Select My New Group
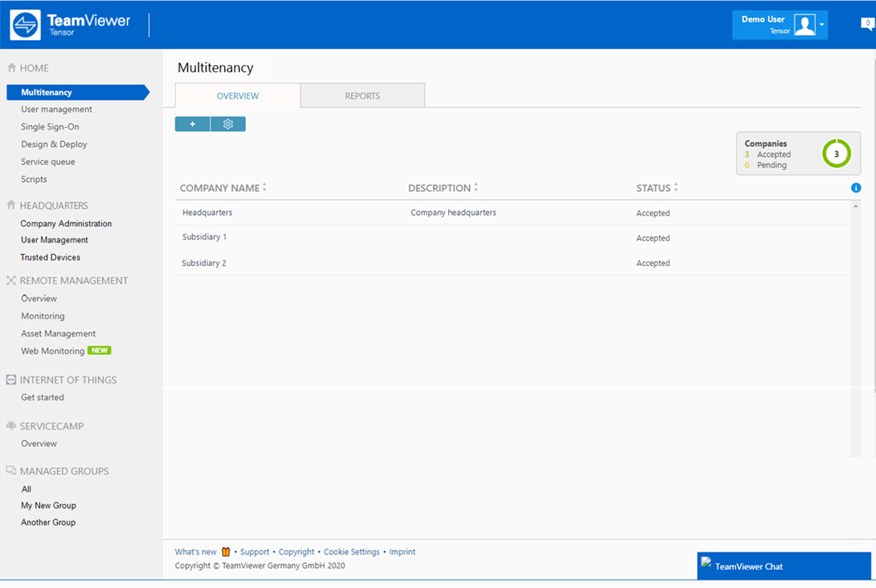Image resolution: width=876 pixels, height=588 pixels. (48, 506)
